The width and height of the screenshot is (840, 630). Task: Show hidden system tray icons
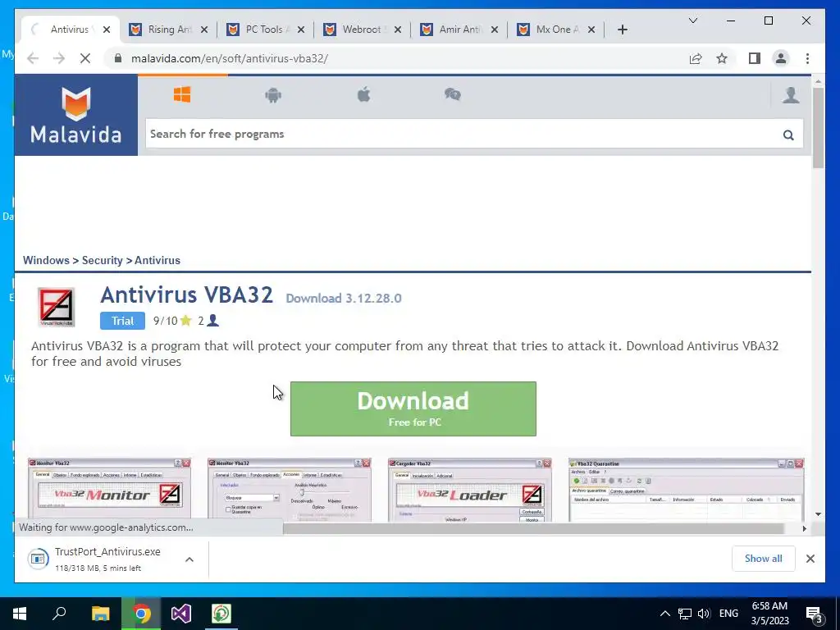(664, 614)
